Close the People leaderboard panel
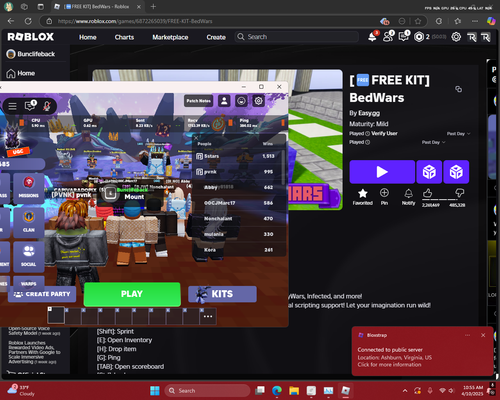 tap(196, 137)
